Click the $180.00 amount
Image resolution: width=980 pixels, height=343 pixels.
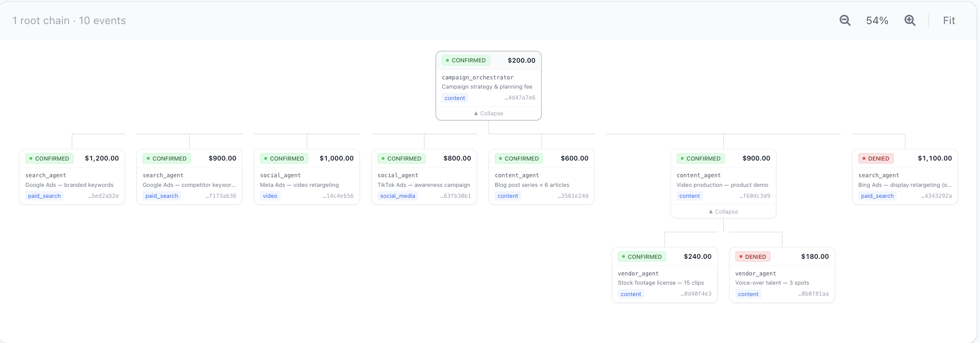click(x=815, y=257)
